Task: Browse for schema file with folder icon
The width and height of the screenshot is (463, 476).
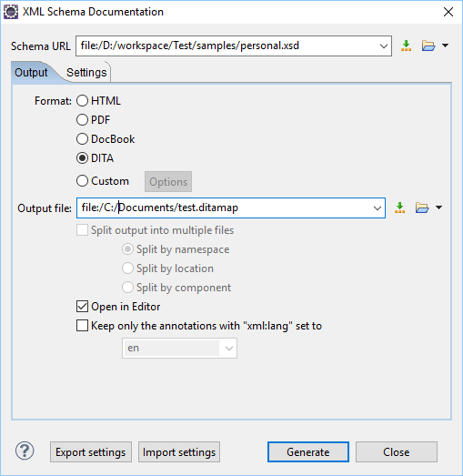Action: tap(428, 46)
